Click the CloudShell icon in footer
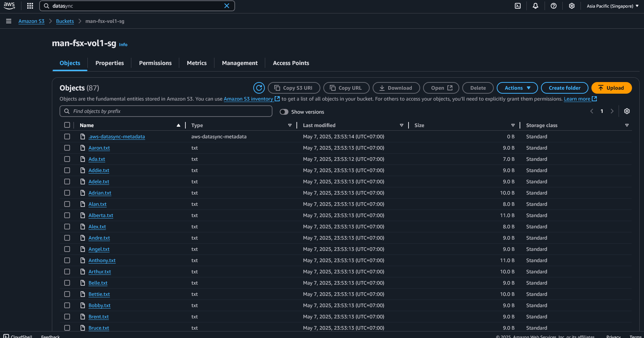The image size is (644, 338). pyautogui.click(x=6, y=336)
